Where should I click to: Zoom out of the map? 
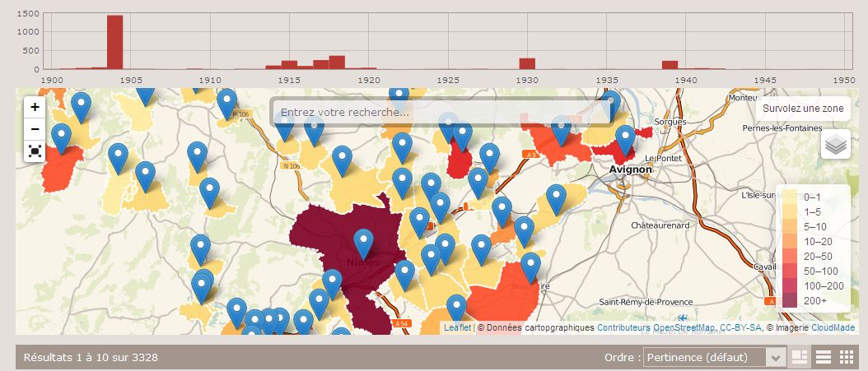[35, 129]
